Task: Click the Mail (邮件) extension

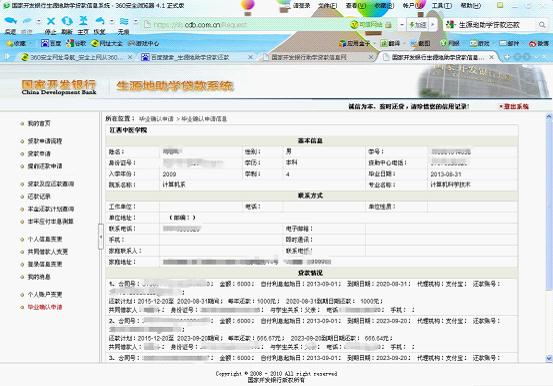Action: pos(509,43)
